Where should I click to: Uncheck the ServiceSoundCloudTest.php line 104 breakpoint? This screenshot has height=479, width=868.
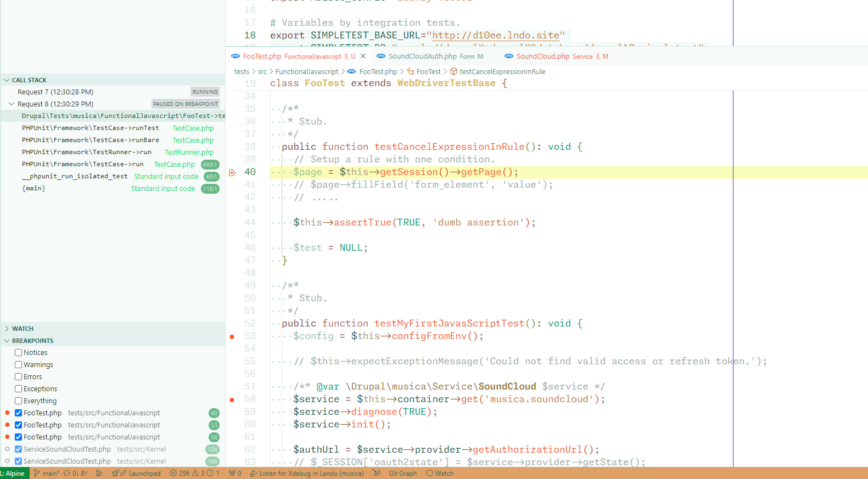[x=19, y=449]
